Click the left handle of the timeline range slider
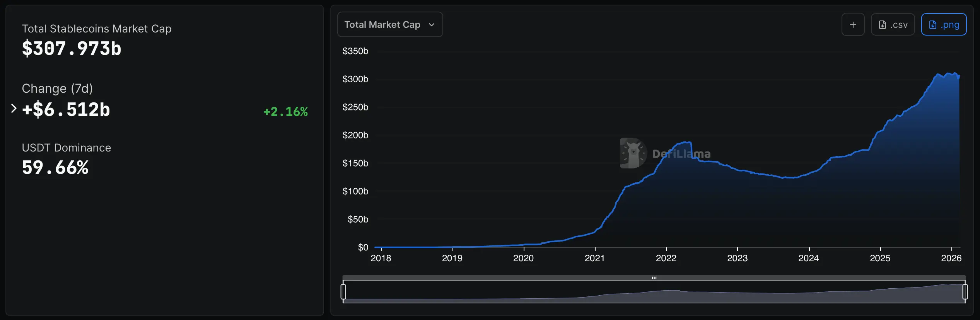The width and height of the screenshot is (980, 320). 343,293
